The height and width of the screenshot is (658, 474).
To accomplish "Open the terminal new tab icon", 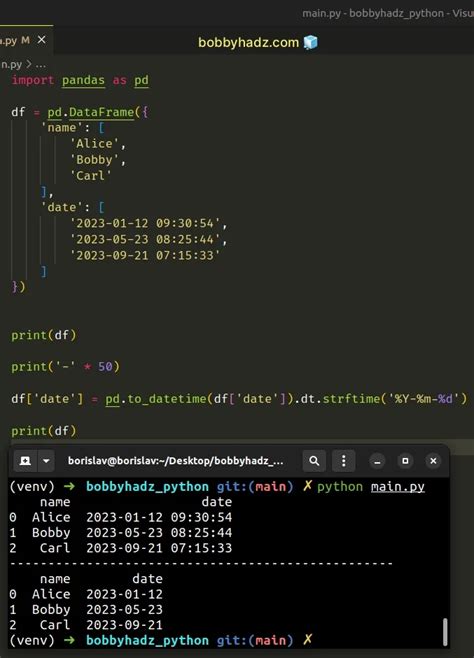I will tap(25, 461).
